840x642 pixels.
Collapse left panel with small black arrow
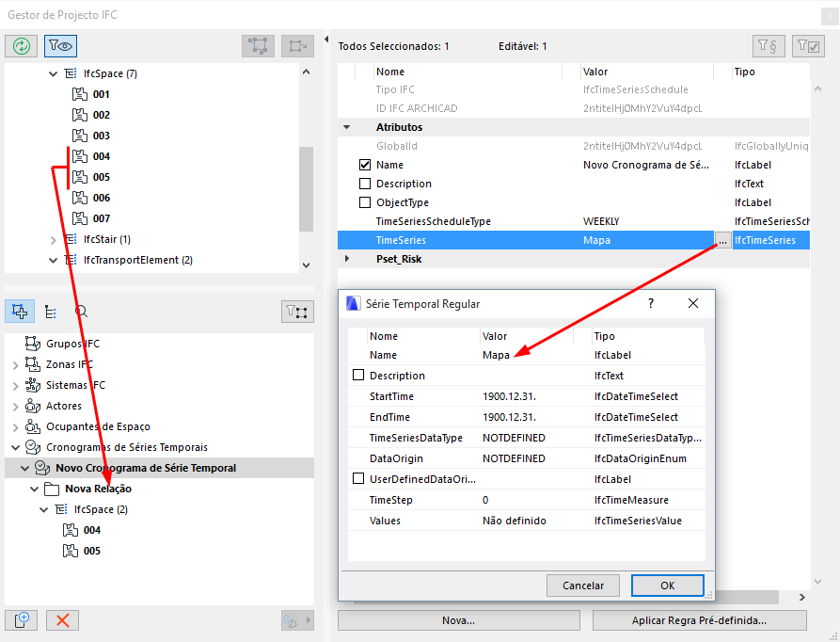(326, 39)
